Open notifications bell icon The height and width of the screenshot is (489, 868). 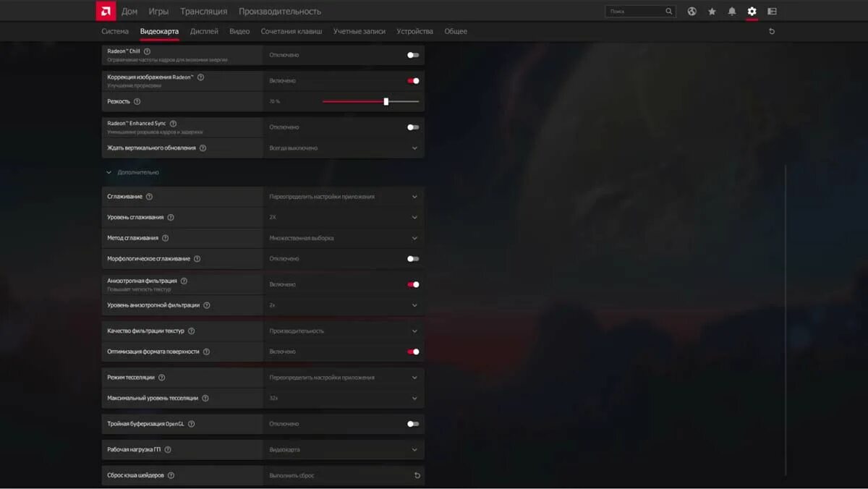coord(732,12)
